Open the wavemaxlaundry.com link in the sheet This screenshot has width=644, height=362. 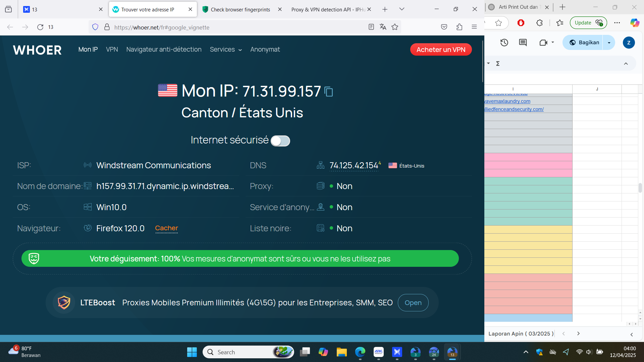point(507,101)
